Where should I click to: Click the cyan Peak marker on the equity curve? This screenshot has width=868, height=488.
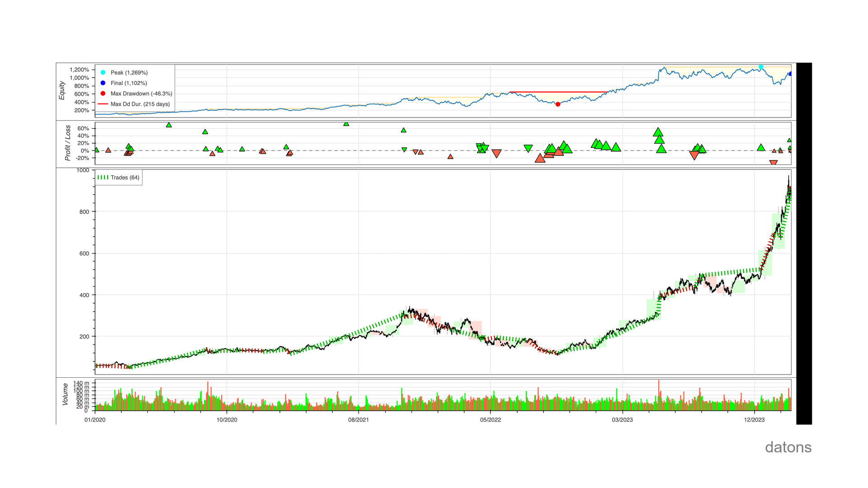761,67
